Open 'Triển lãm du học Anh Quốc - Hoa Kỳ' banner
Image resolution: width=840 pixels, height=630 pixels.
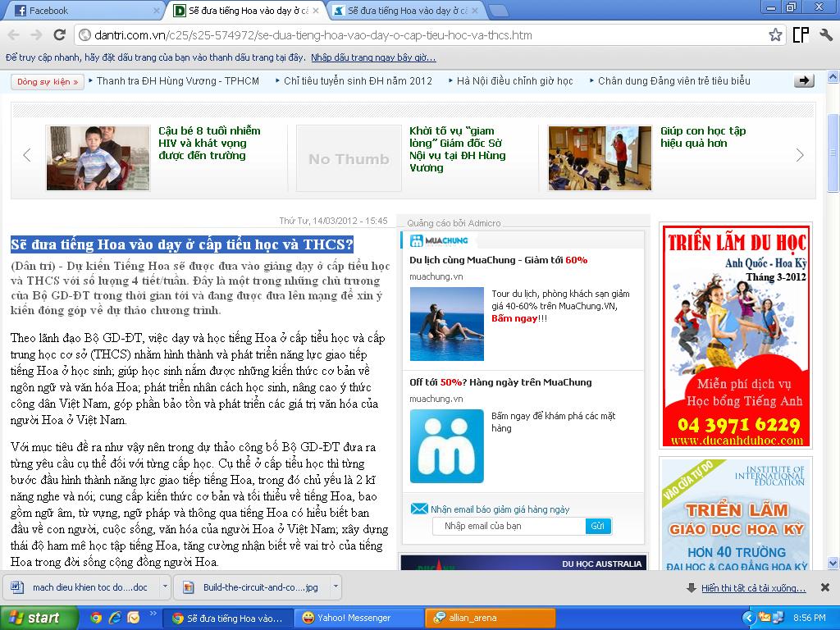point(736,336)
